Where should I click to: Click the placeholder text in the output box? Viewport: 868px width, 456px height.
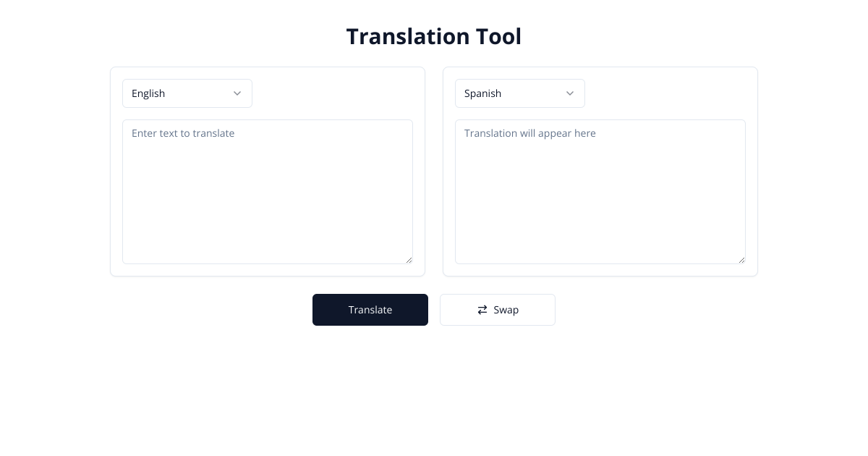point(530,133)
